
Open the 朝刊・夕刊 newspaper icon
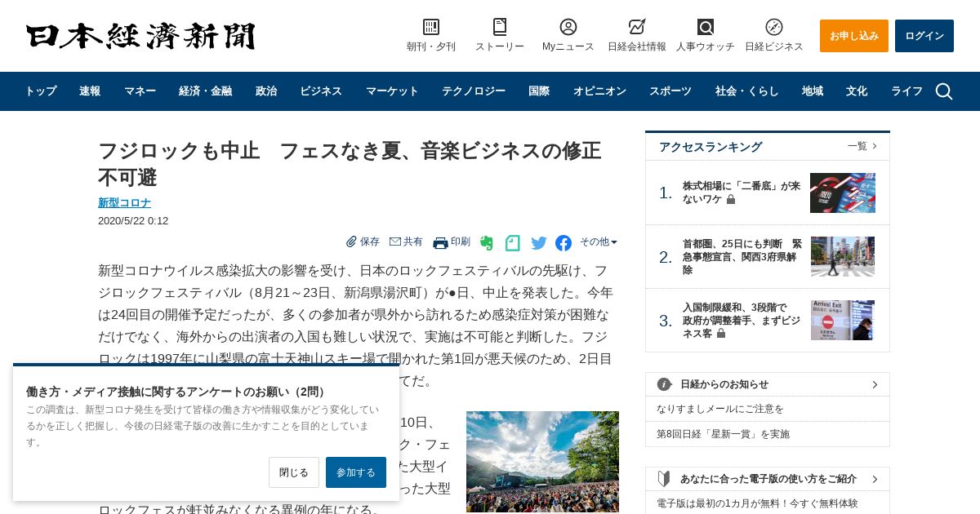[x=431, y=27]
